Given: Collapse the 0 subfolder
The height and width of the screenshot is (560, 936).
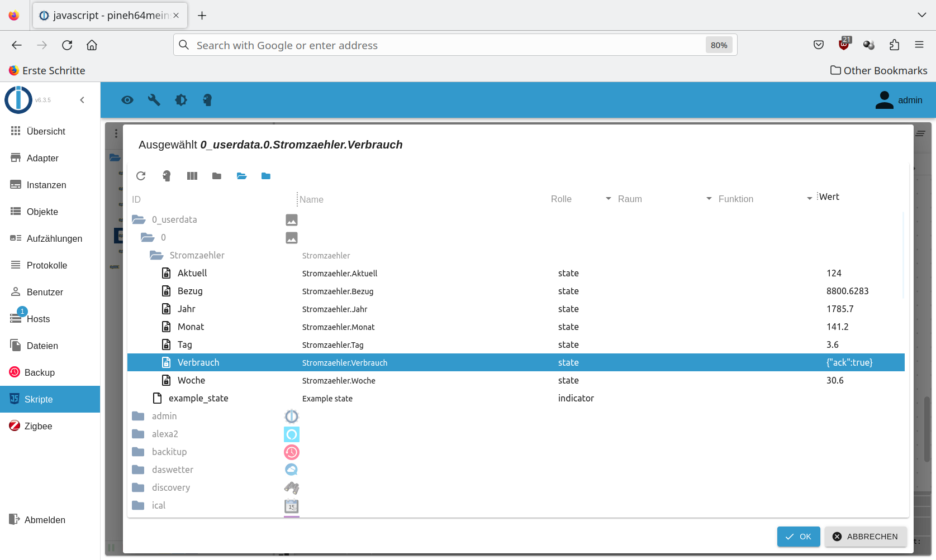Looking at the screenshot, I should click(148, 237).
